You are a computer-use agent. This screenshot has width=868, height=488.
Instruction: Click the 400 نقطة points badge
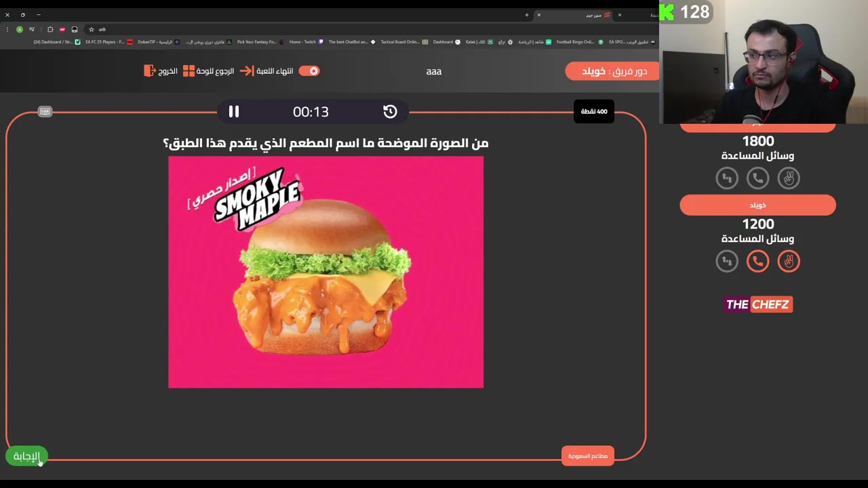594,111
